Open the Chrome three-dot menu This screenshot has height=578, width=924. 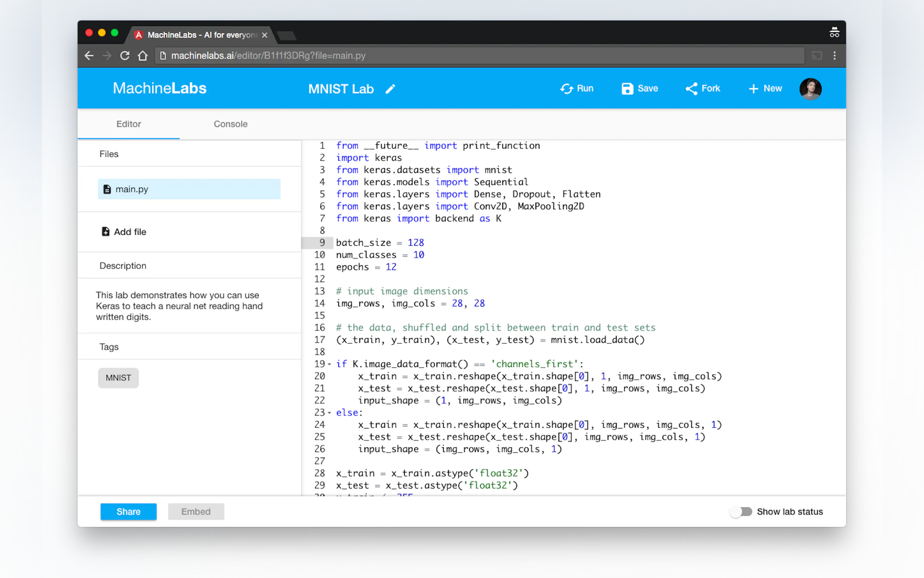[x=834, y=56]
